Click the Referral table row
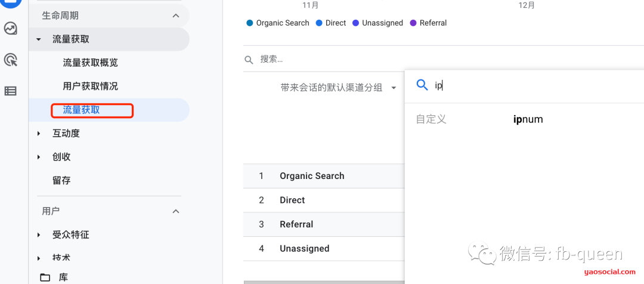Screen dimensions: 644x284 (x=324, y=224)
